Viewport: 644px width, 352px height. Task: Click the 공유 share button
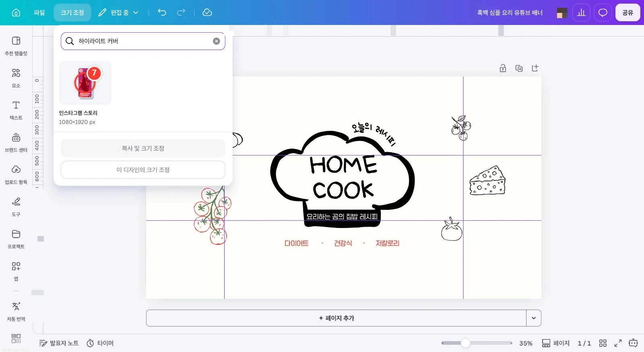click(x=627, y=12)
